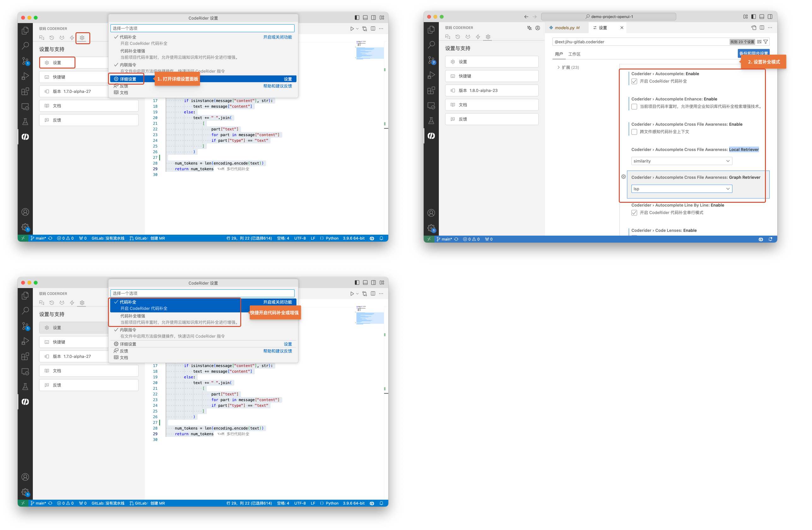812x530 pixels.
Task: Click gear beside Graph Retriever setting
Action: coord(623,177)
